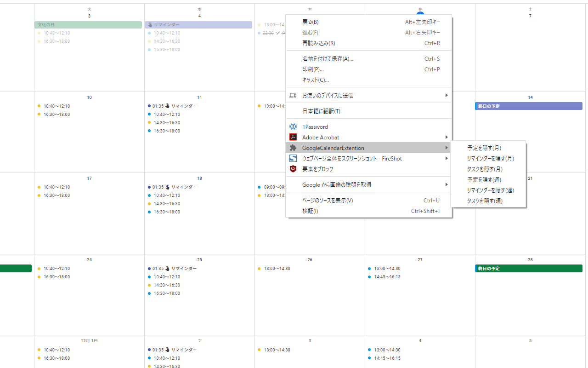Viewport: 588px width, 368px height.
Task: Select キャスト(C)... menu entry
Action: tap(369, 80)
